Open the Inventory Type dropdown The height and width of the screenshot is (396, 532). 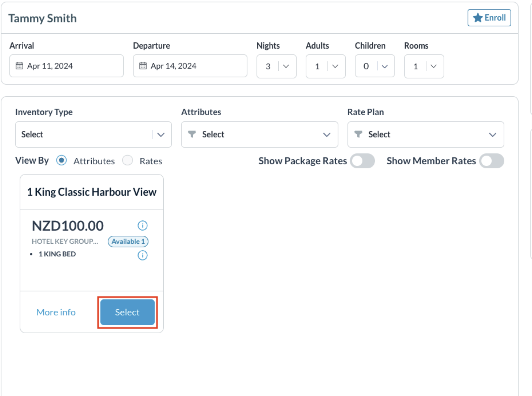click(x=93, y=134)
